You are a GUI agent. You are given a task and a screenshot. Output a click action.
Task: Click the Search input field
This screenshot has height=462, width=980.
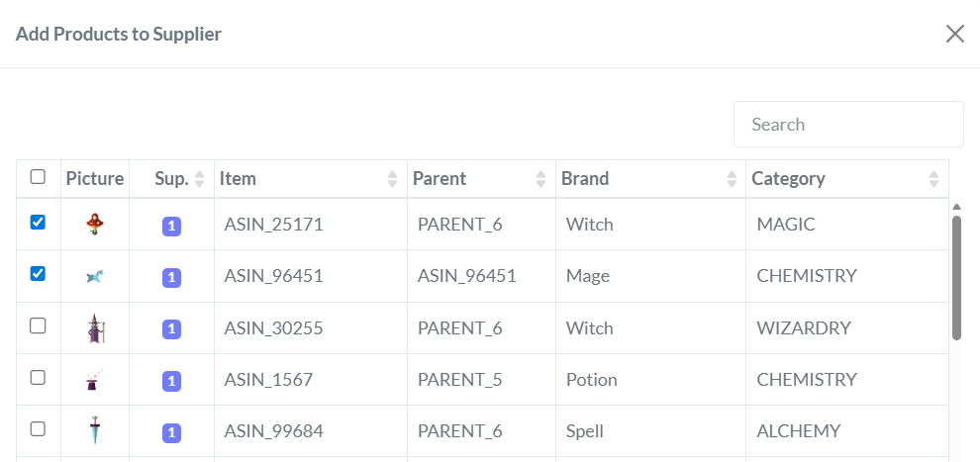click(x=848, y=125)
